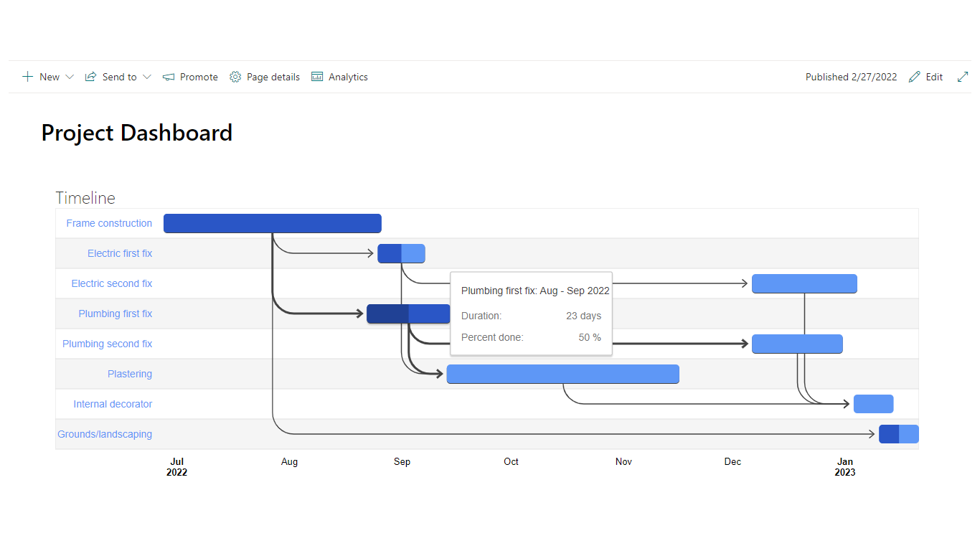Screen dimensions: 980x551
Task: Click the Promote megaphone icon
Action: (x=169, y=77)
